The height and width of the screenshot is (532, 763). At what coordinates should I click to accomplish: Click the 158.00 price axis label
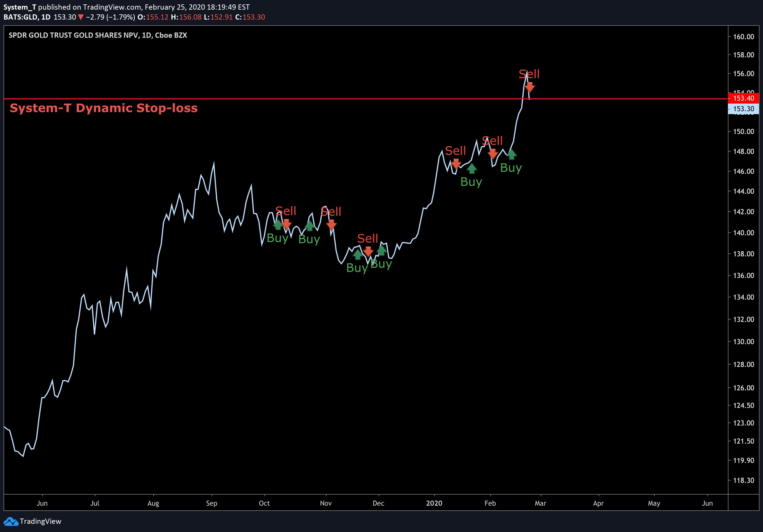[743, 55]
